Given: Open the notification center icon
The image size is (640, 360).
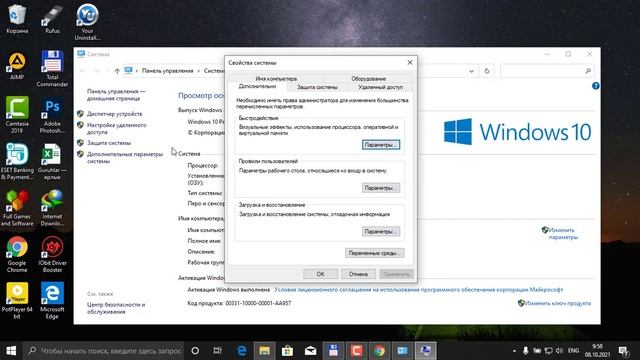Looking at the screenshot, I should [x=623, y=351].
